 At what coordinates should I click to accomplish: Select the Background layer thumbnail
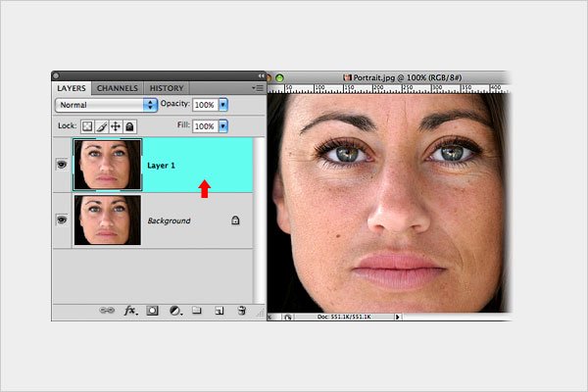pyautogui.click(x=108, y=220)
